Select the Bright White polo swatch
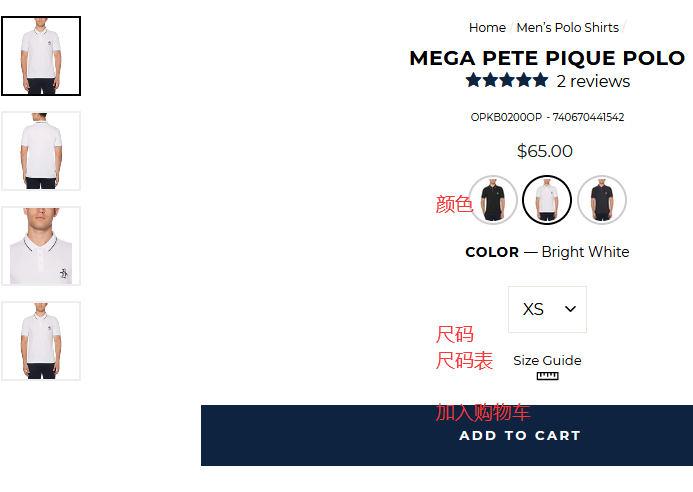The image size is (693, 492). 547,200
